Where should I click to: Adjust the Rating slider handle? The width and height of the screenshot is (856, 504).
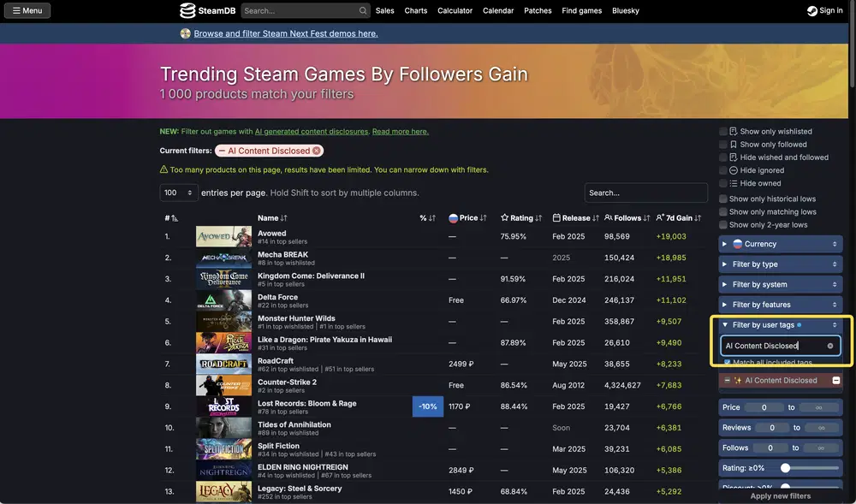pos(785,468)
